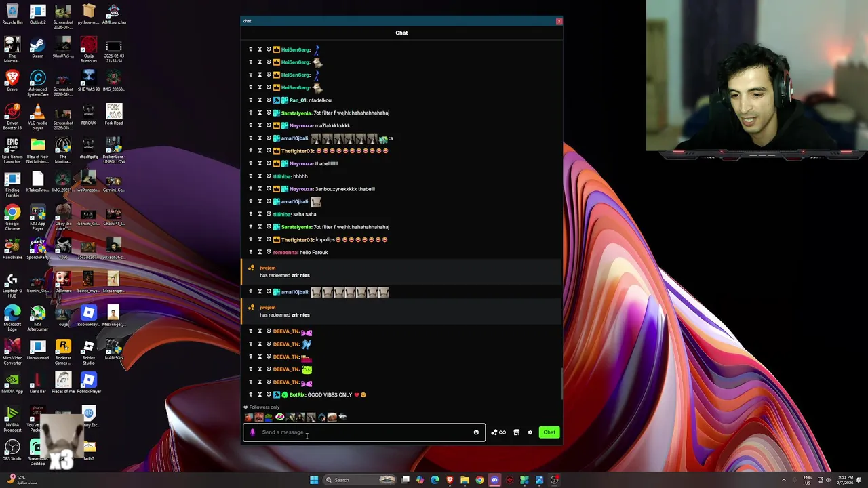The image size is (868, 488).
Task: Open Logitech G HUB desktop icon
Action: tap(12, 285)
